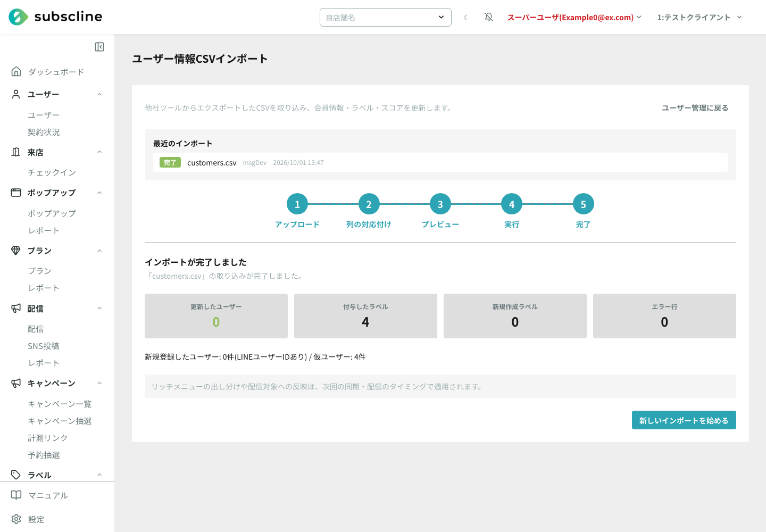The height and width of the screenshot is (532, 766).
Task: Click the 設定 gear icon
Action: (x=16, y=519)
